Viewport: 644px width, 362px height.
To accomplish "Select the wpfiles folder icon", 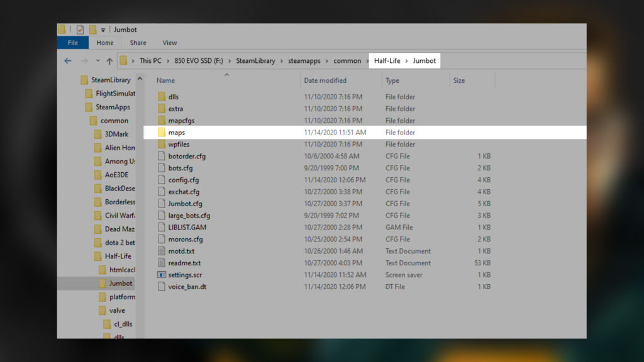I will click(162, 145).
